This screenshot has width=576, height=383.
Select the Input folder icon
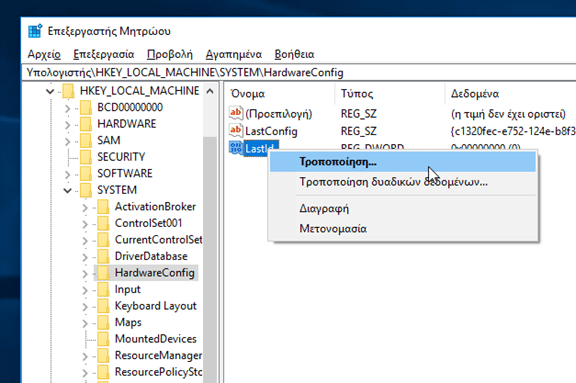[104, 289]
